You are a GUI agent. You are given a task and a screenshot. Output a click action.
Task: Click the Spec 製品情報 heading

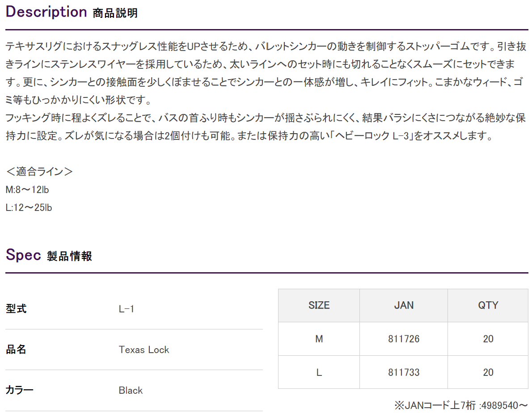click(49, 255)
